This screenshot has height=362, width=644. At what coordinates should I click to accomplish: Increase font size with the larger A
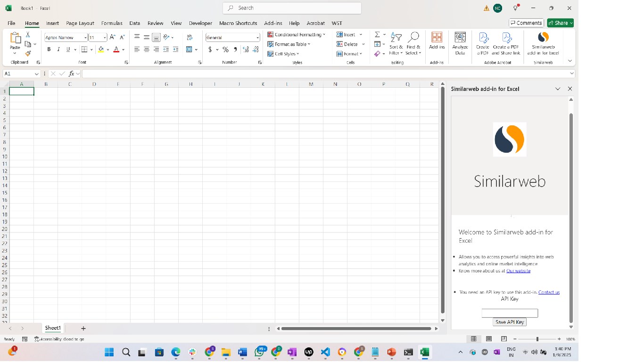(x=112, y=37)
